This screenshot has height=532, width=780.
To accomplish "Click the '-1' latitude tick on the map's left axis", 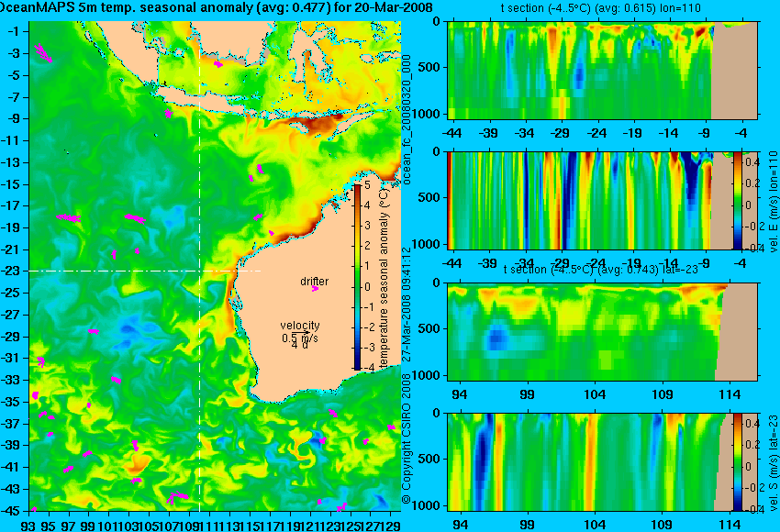I will 14,31.
